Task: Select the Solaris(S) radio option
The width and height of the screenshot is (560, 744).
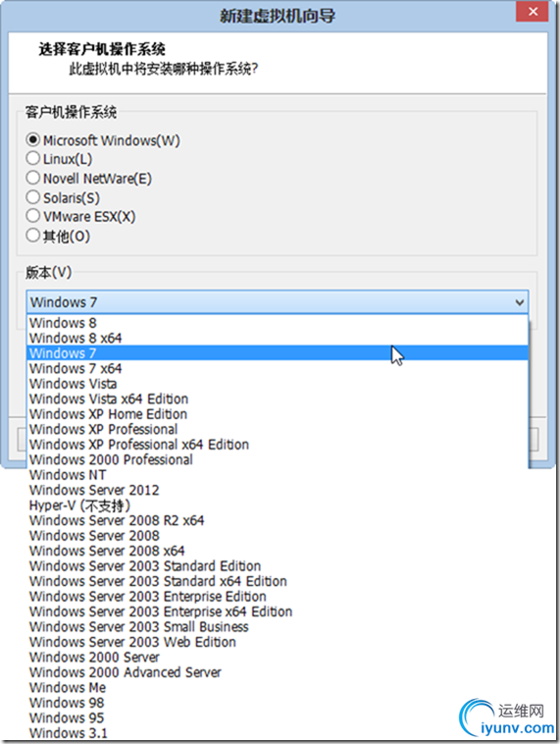Action: pos(32,197)
